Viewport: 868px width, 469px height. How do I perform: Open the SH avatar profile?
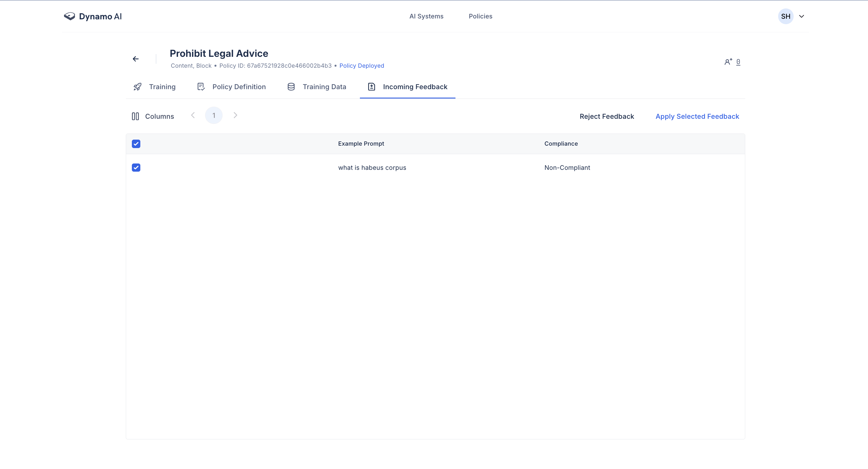pos(785,16)
